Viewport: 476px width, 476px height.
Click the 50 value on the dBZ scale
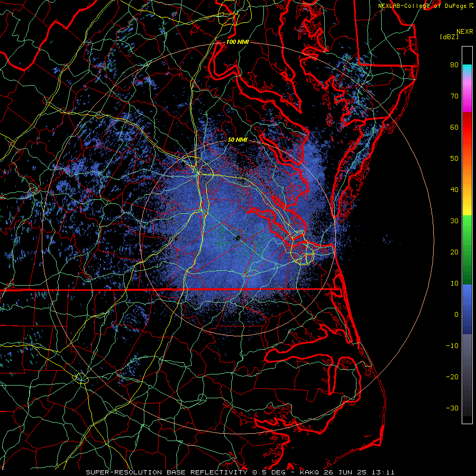coord(454,159)
